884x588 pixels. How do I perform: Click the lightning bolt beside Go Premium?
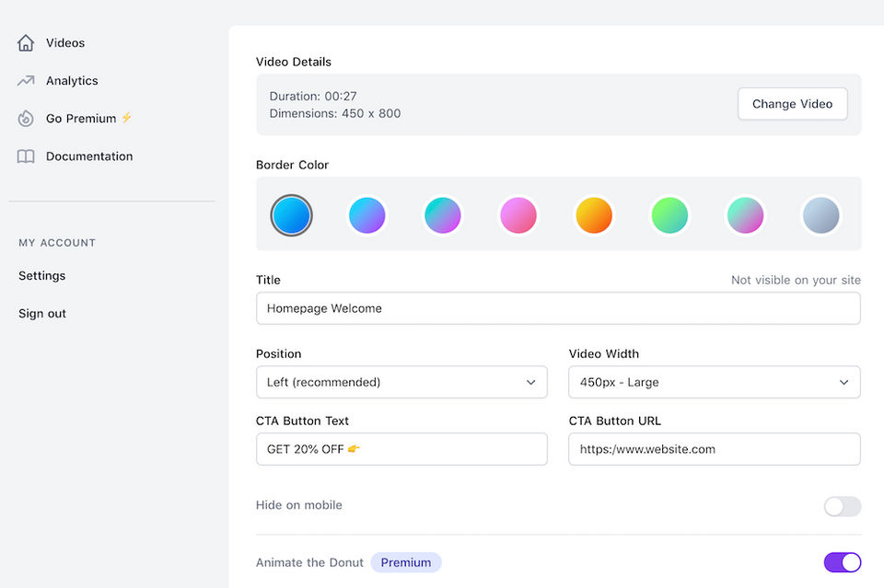[x=127, y=118]
